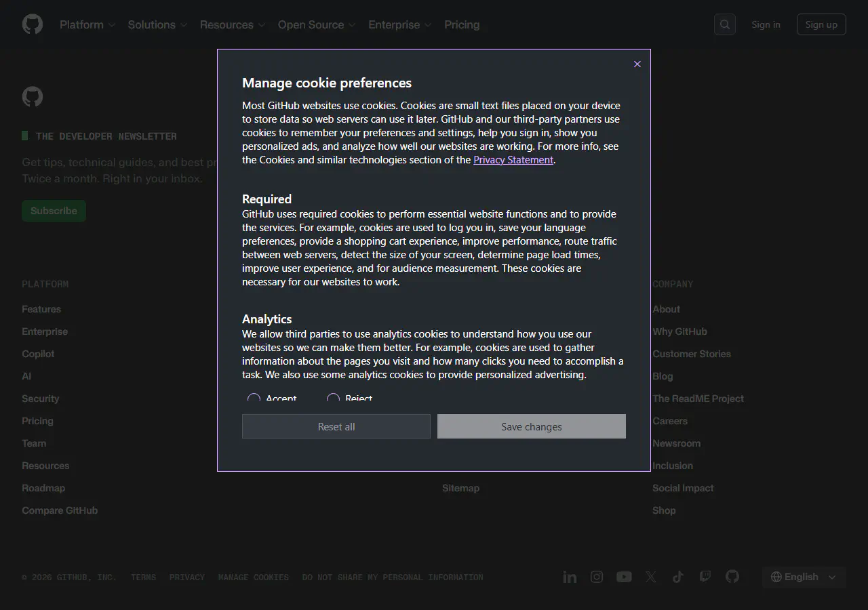This screenshot has height=610, width=868.
Task: Open the Pricing footer link
Action: [x=37, y=421]
